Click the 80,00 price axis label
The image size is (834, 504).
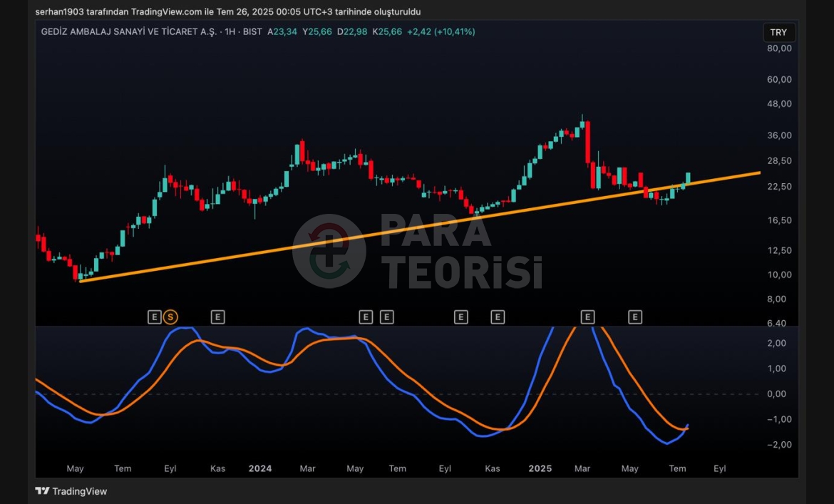tap(779, 48)
